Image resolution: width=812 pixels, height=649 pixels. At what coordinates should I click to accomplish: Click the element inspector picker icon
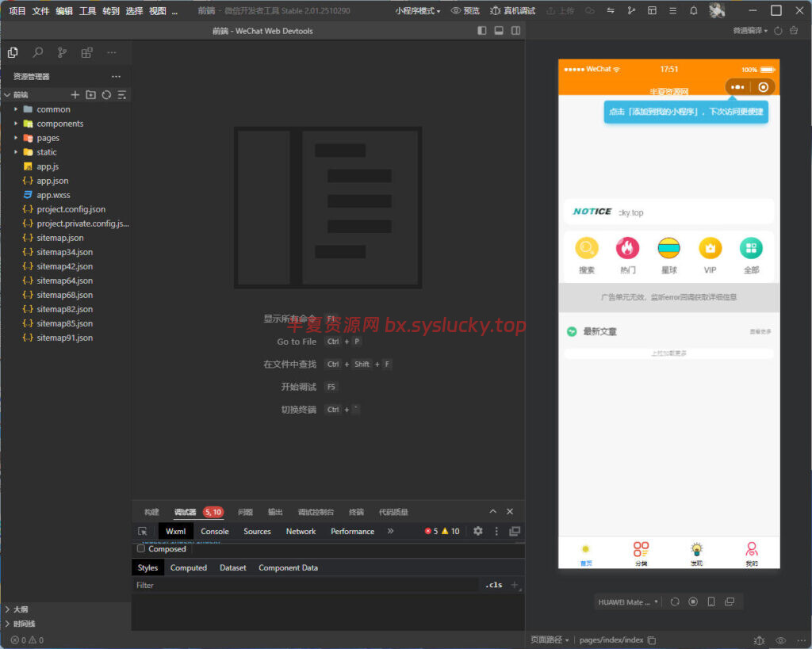click(x=143, y=531)
